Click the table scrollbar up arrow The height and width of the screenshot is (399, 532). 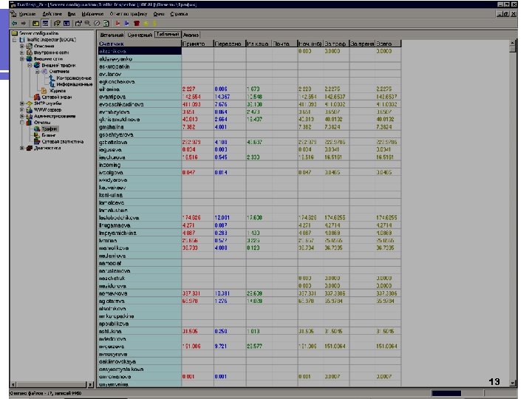pos(513,44)
